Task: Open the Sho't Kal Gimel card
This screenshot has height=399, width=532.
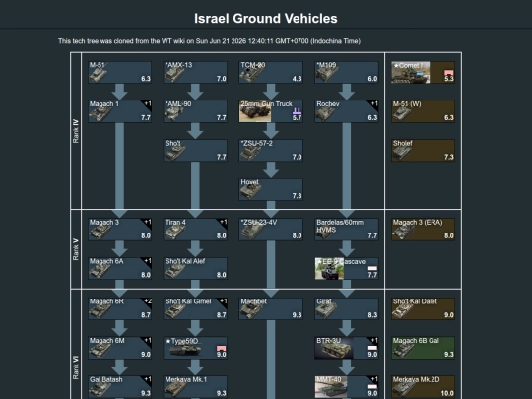Action: click(195, 308)
